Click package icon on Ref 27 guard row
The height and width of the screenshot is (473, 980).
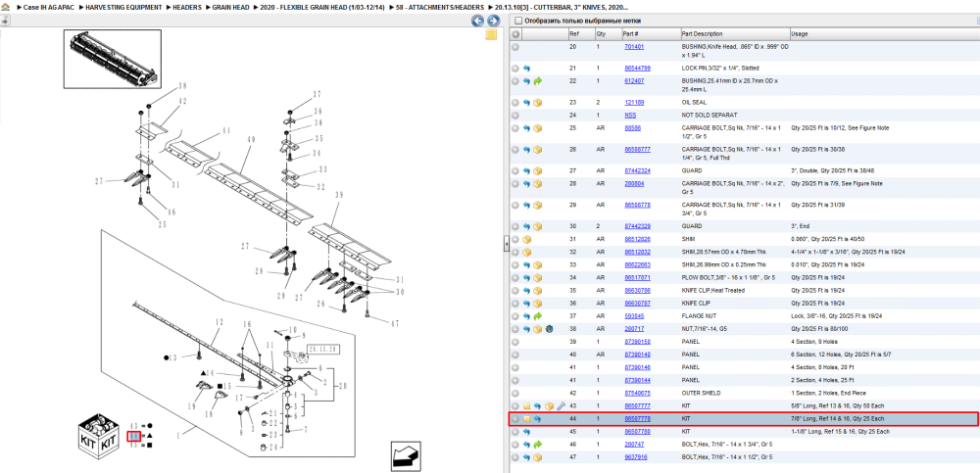pos(537,170)
